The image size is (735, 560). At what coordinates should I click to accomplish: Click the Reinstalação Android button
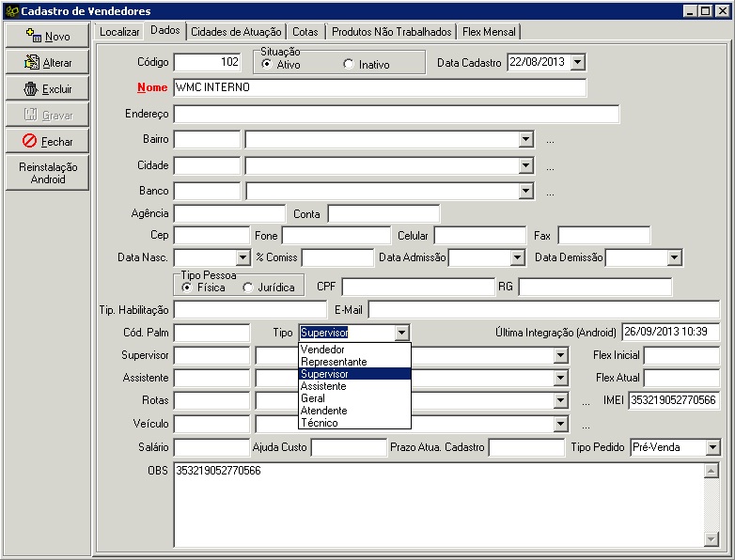pyautogui.click(x=48, y=173)
